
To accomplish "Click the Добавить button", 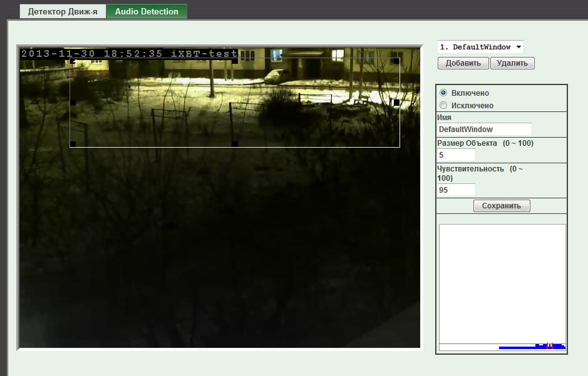I will [463, 63].
